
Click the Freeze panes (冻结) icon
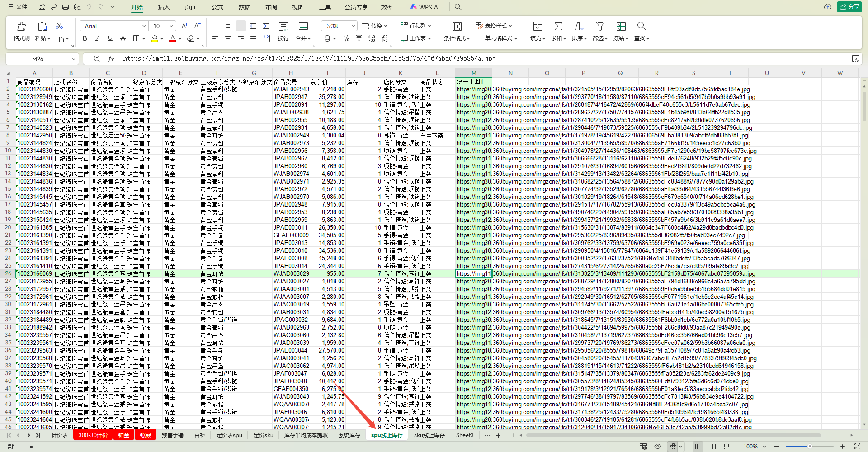point(621,27)
